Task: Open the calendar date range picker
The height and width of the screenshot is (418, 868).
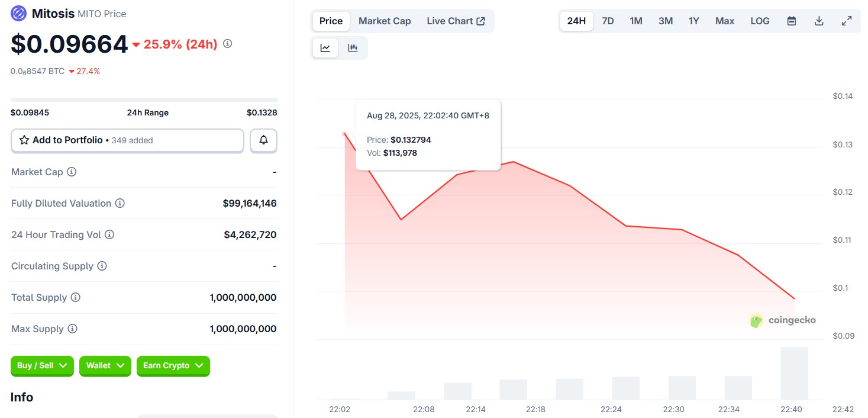Action: click(791, 21)
